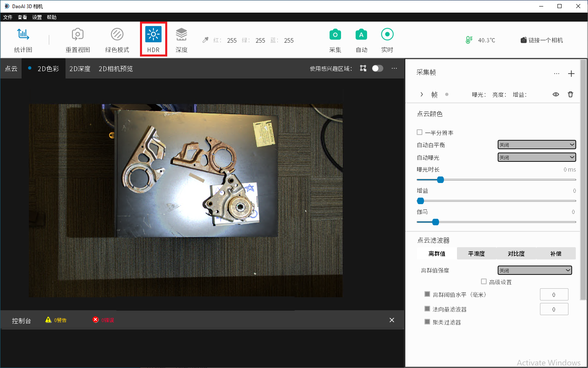This screenshot has height=368, width=588.
Task: Open 采集帧 more options ellipsis
Action: tap(557, 74)
